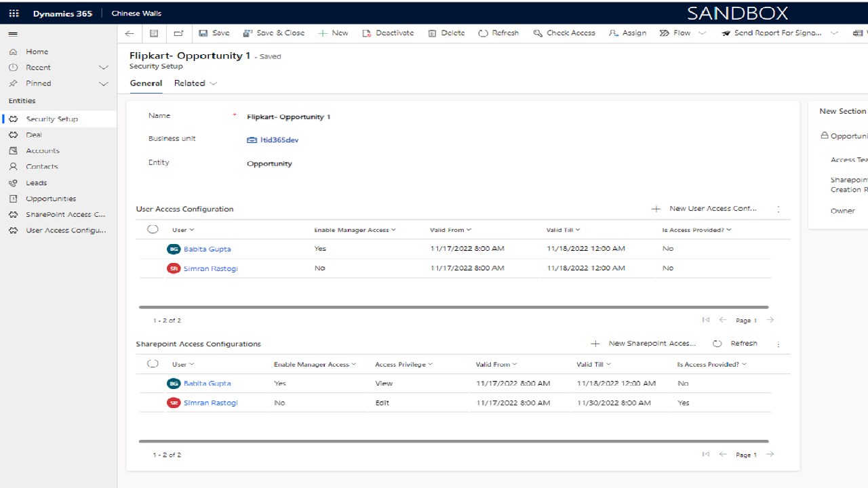This screenshot has height=488, width=868.
Task: Collapse the site map hamburger menu
Action: pyautogui.click(x=14, y=33)
